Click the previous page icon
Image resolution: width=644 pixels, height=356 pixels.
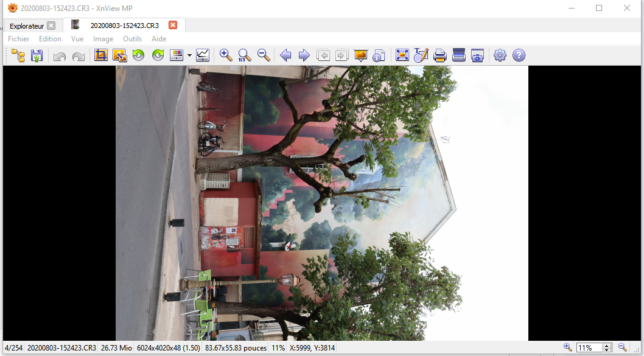(323, 55)
